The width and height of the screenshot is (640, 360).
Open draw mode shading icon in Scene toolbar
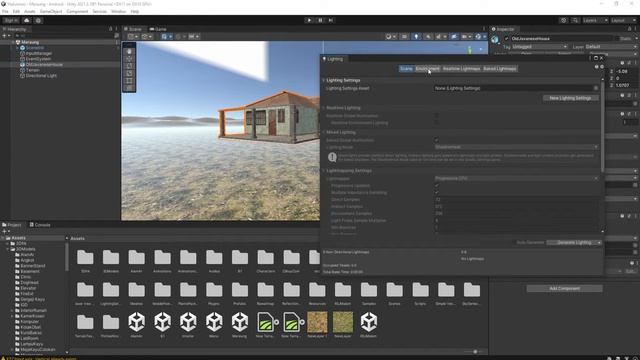click(x=390, y=36)
